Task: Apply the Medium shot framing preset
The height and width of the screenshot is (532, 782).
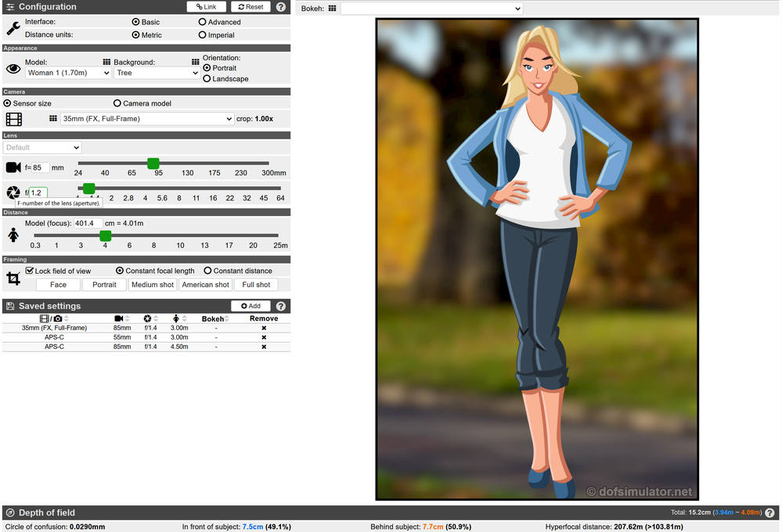Action: pos(153,285)
